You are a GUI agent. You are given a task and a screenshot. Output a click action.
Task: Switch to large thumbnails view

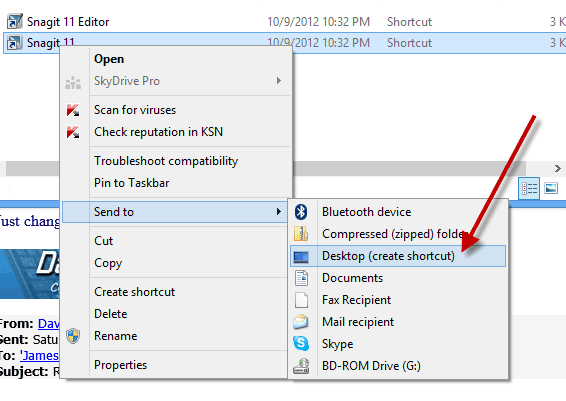point(551,188)
